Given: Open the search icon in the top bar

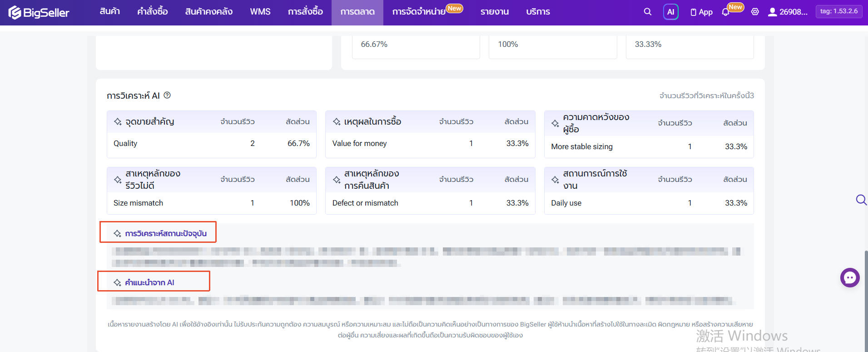Looking at the screenshot, I should click(x=648, y=12).
